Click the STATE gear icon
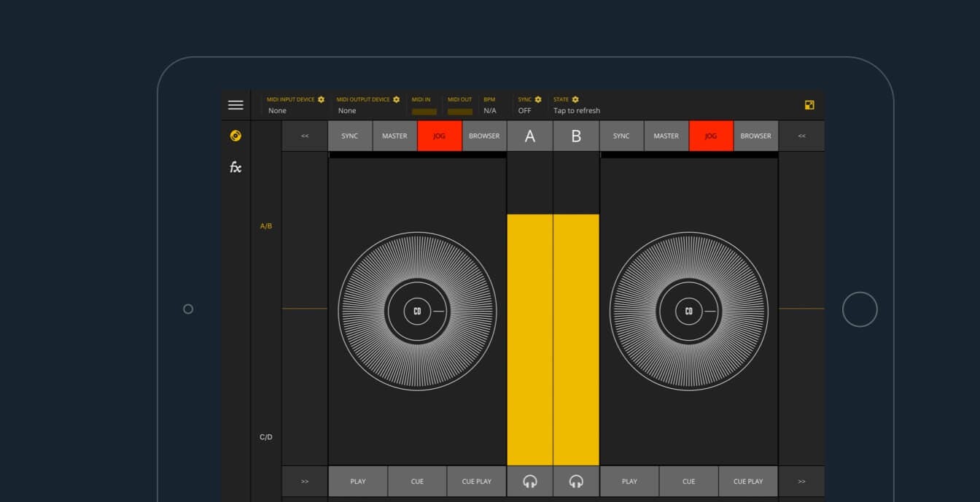Image resolution: width=980 pixels, height=502 pixels. point(575,99)
